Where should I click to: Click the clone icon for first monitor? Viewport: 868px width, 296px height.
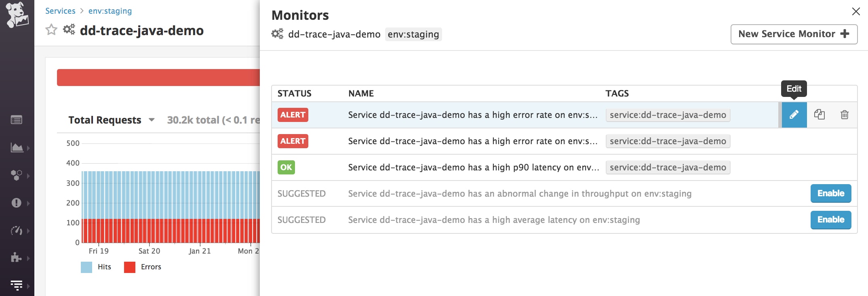(819, 115)
